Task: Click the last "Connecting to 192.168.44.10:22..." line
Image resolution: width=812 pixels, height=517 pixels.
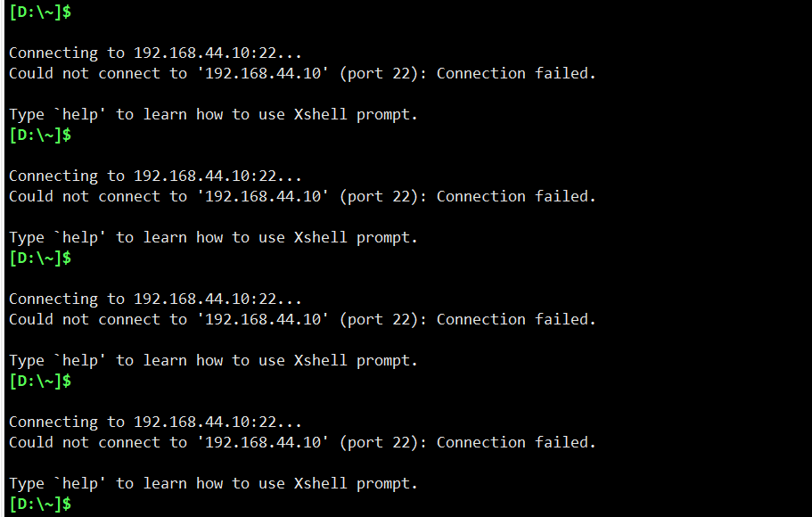Action: (155, 422)
